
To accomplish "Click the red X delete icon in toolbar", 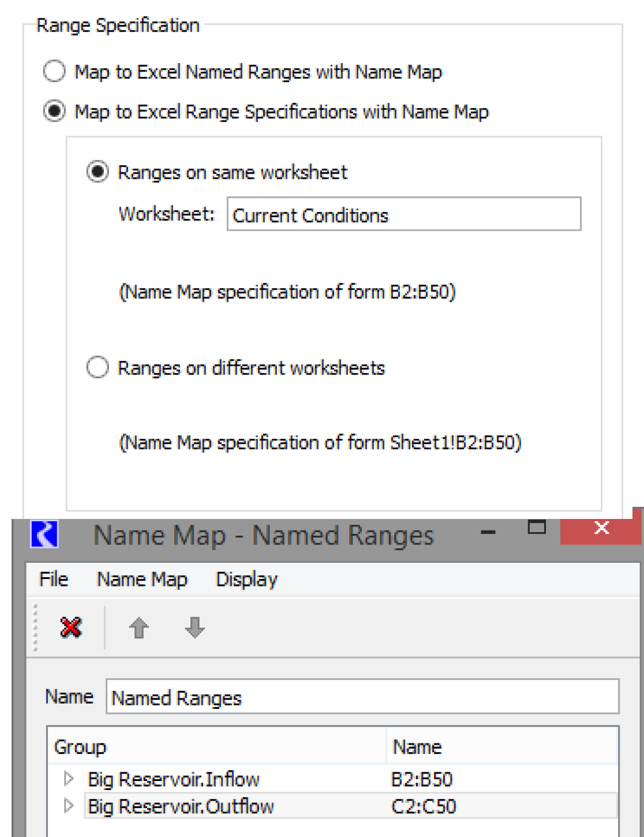I will pos(71,627).
